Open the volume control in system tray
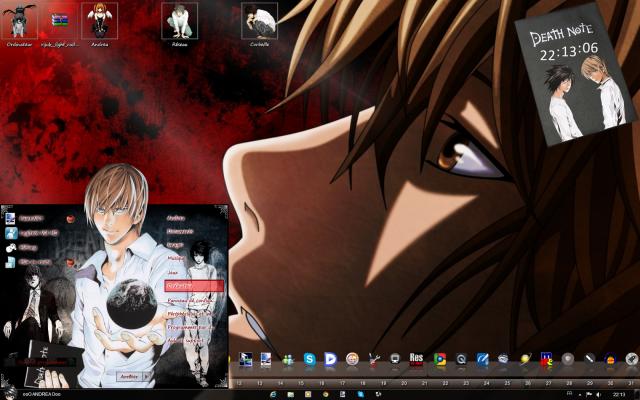The image size is (640, 400). click(598, 395)
